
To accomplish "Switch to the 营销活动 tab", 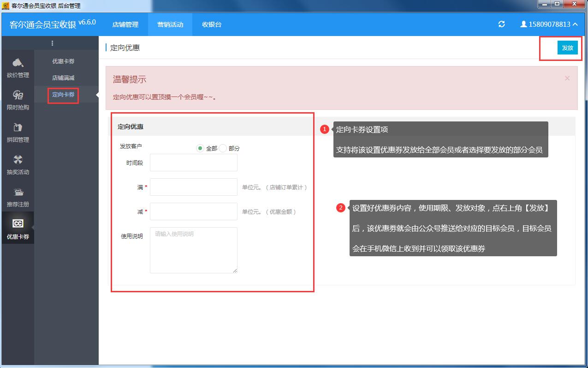I will click(x=170, y=24).
